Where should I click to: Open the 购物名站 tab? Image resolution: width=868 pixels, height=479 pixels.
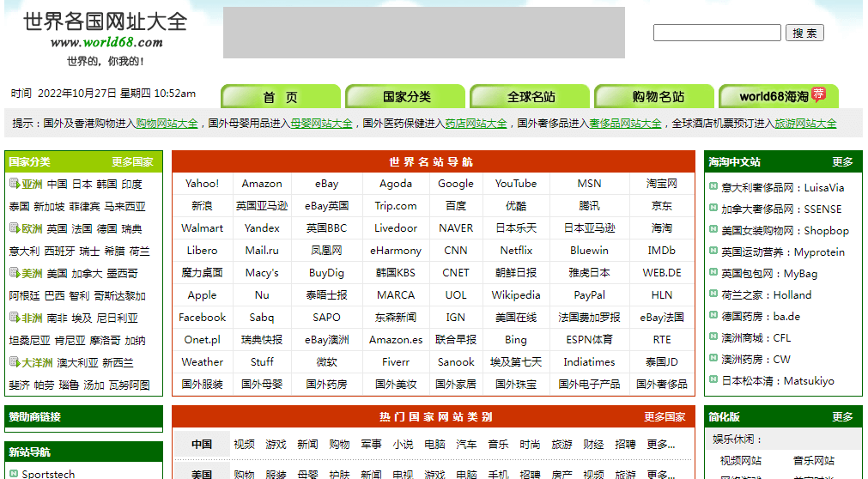coord(654,96)
